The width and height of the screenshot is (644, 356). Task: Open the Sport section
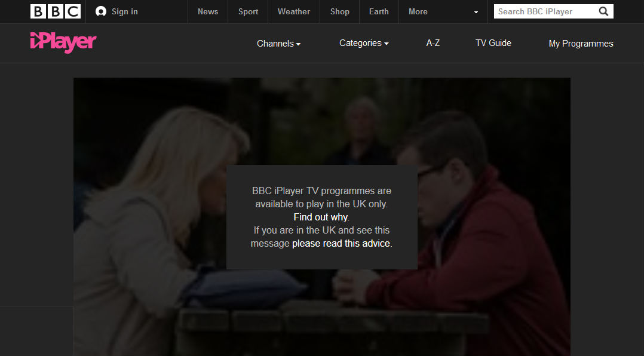click(248, 11)
